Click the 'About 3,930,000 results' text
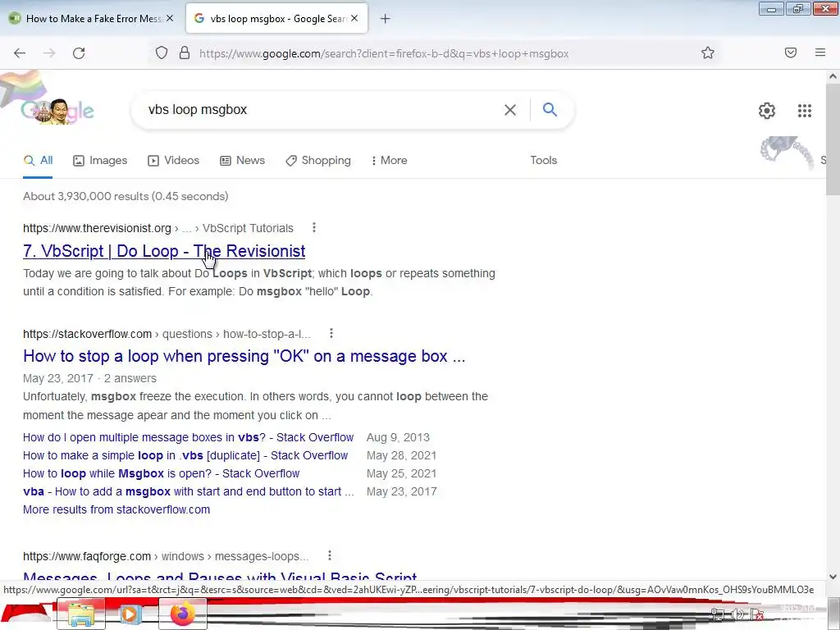 point(126,196)
